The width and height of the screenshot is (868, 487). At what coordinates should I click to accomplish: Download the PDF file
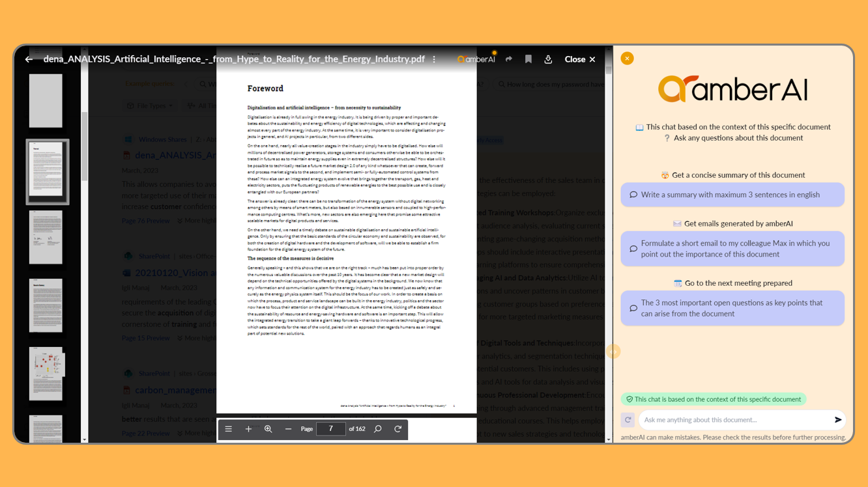[x=548, y=59]
